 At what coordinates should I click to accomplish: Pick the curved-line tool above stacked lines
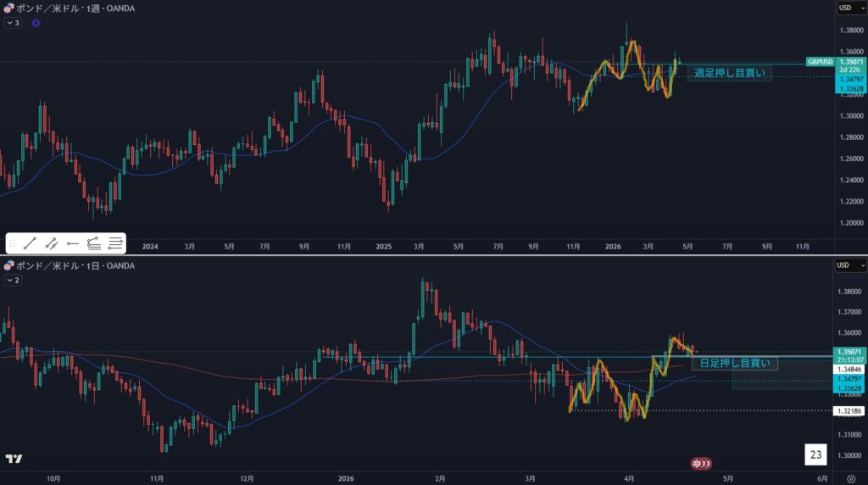pyautogui.click(x=93, y=243)
